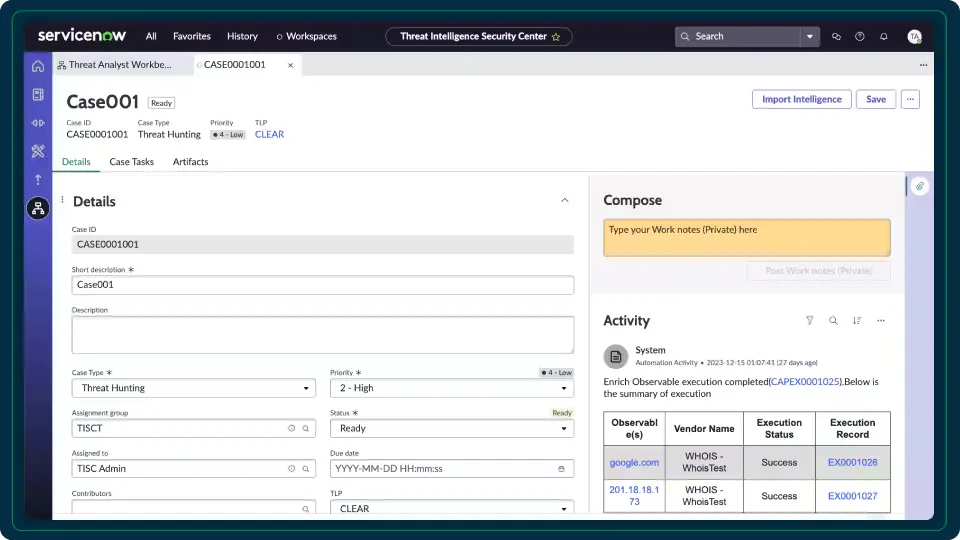Open the TLP dropdown showing CLEAR

tap(452, 508)
